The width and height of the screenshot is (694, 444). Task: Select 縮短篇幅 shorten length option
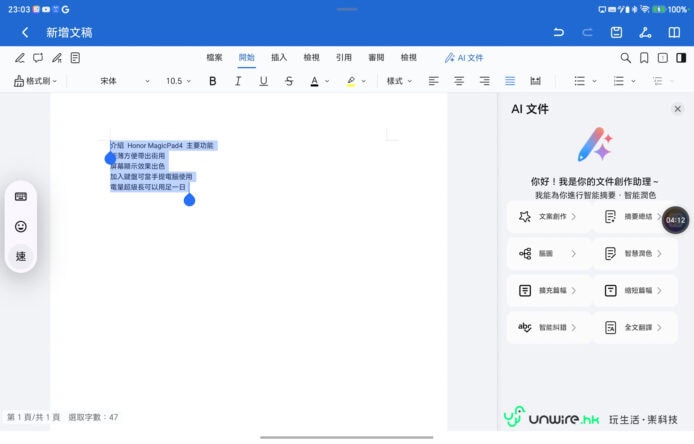click(634, 290)
